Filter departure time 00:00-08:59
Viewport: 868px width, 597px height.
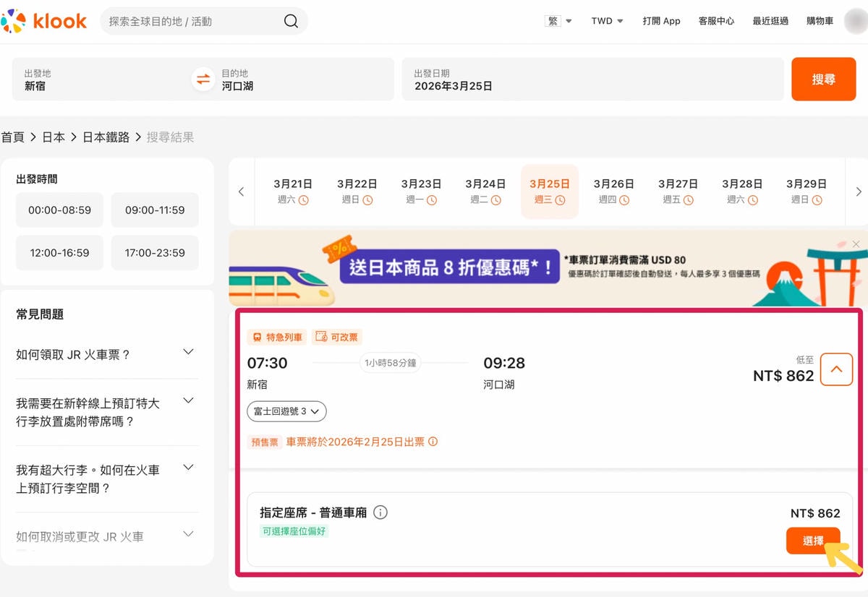(x=60, y=210)
